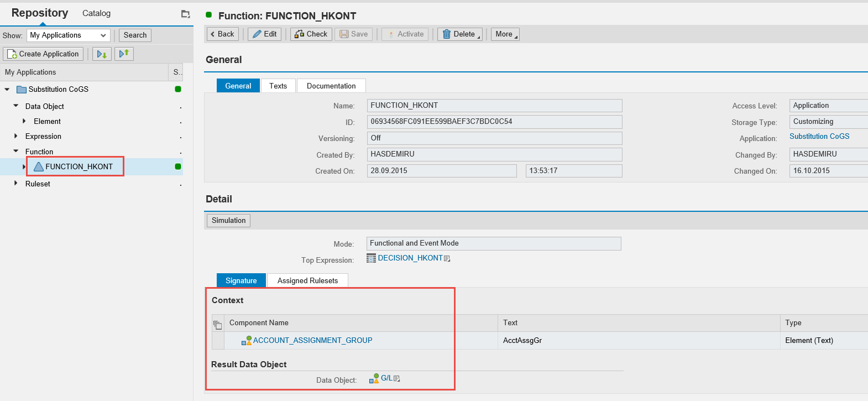Image resolution: width=868 pixels, height=401 pixels.
Task: Click the FUNCTION_HKONT triangle icon in tree
Action: (39, 166)
